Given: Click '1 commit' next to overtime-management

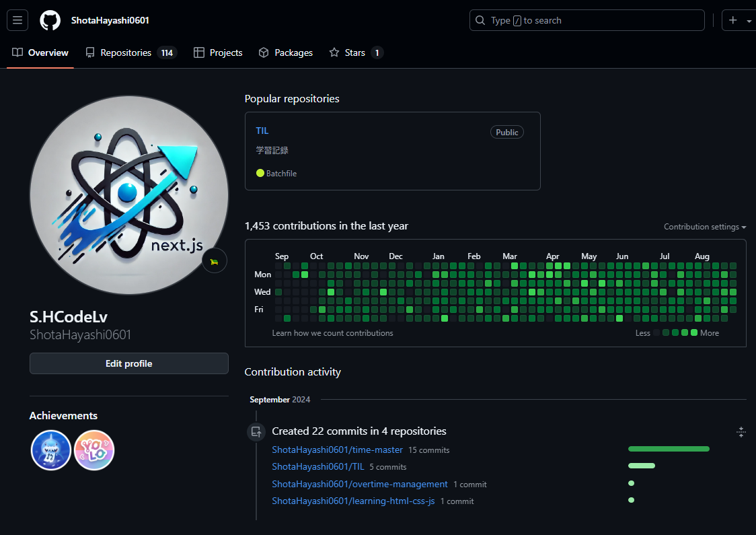Looking at the screenshot, I should pyautogui.click(x=470, y=485).
